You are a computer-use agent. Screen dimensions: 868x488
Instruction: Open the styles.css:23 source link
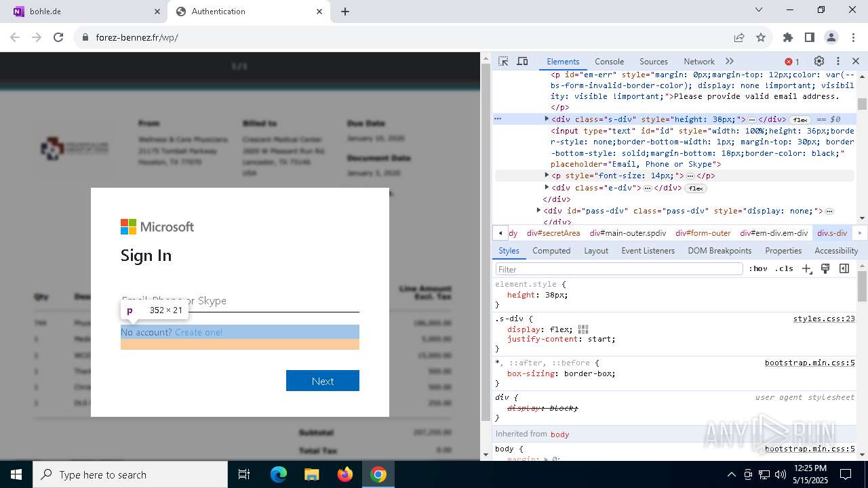pos(824,319)
